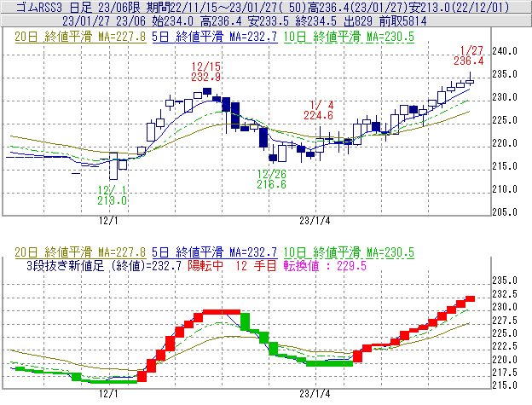Image resolution: width=532 pixels, height=405 pixels.
Task: Click the 23/1/4 date on upper chart axis
Action: 315,219
